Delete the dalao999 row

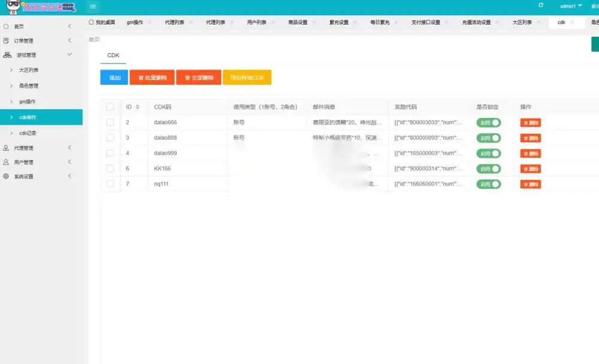[531, 153]
